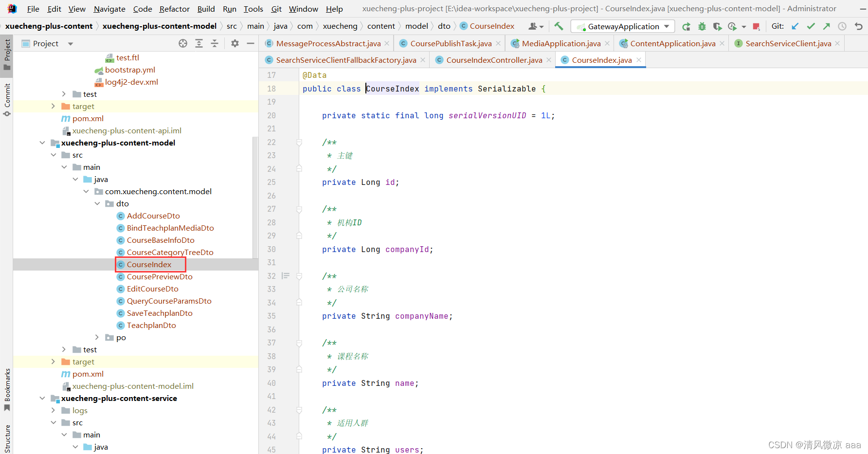Fold the Javadoc comment at line 37
This screenshot has width=868, height=454.
coord(299,343)
